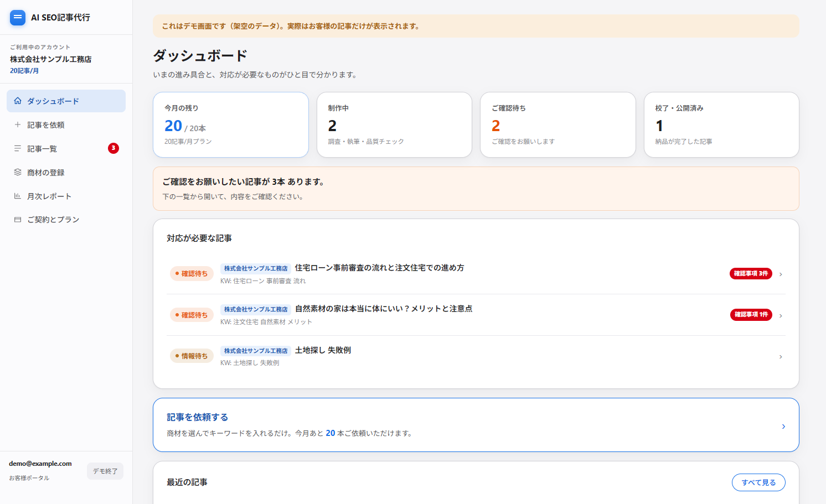Screen dimensions: 826x504
Task: Click 株式会社サンプル工務店 tag on 自然素材の家 row
Action: click(256, 309)
